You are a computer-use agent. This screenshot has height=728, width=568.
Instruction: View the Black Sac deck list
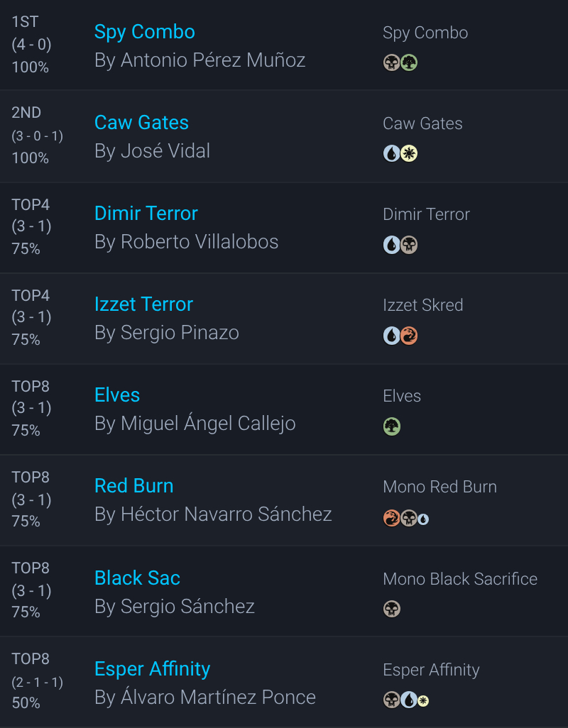[x=137, y=578]
